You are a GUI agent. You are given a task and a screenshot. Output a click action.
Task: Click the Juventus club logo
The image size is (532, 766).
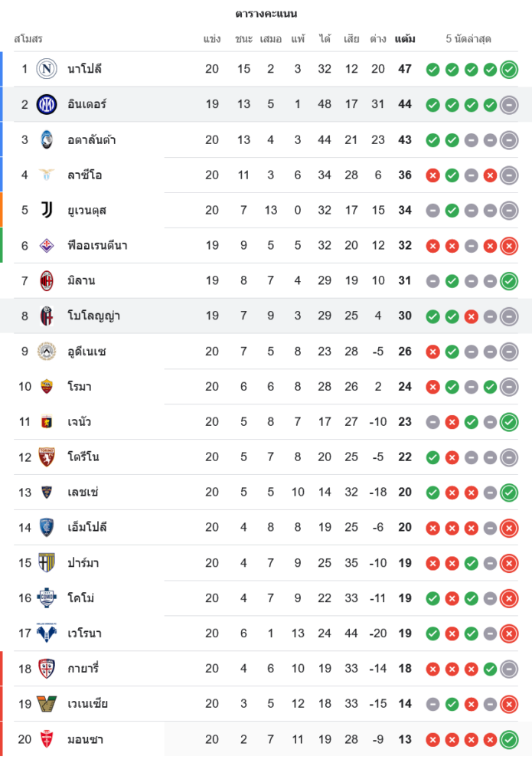[x=47, y=210]
